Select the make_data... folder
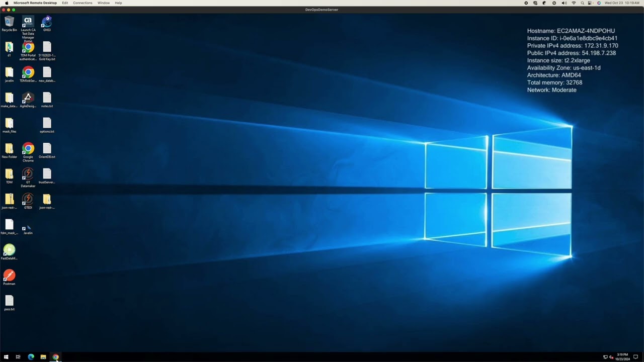This screenshot has height=362, width=644. 9,100
